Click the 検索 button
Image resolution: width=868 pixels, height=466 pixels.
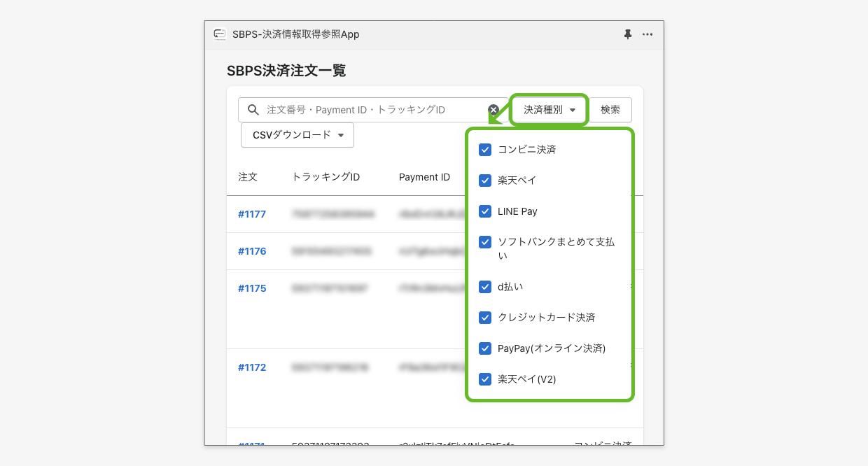pyautogui.click(x=610, y=110)
